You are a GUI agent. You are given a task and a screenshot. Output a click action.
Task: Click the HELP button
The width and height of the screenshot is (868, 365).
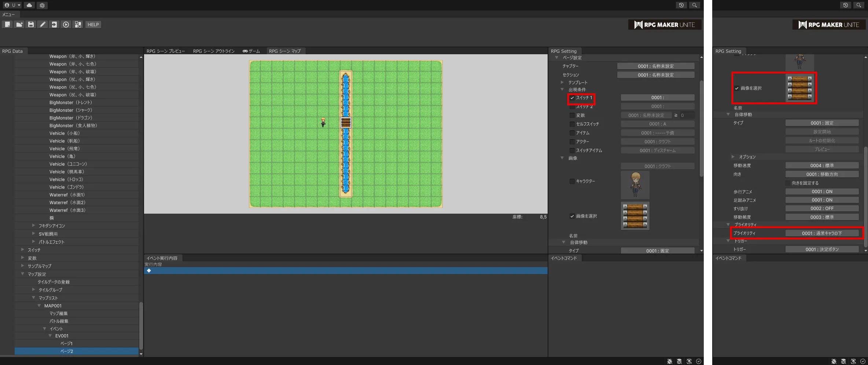pyautogui.click(x=93, y=25)
